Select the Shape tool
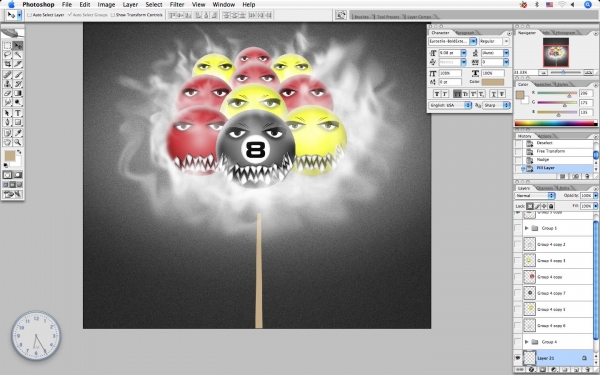 (x=18, y=122)
